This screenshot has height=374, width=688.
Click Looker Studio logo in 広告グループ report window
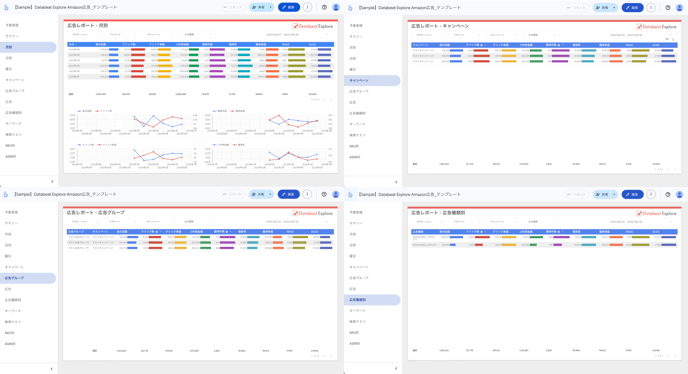point(6,194)
